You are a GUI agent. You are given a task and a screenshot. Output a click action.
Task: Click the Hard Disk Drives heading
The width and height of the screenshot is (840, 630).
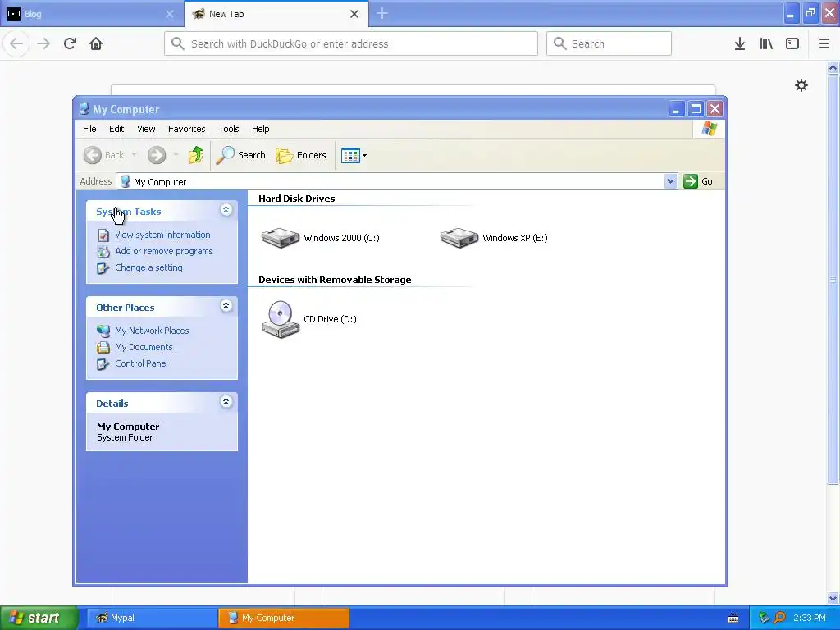pos(297,199)
